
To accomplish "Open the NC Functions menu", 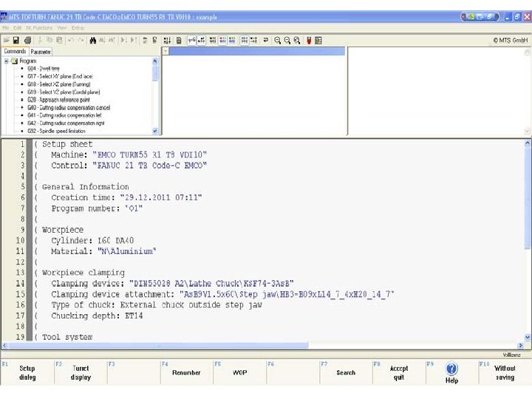I will click(39, 27).
